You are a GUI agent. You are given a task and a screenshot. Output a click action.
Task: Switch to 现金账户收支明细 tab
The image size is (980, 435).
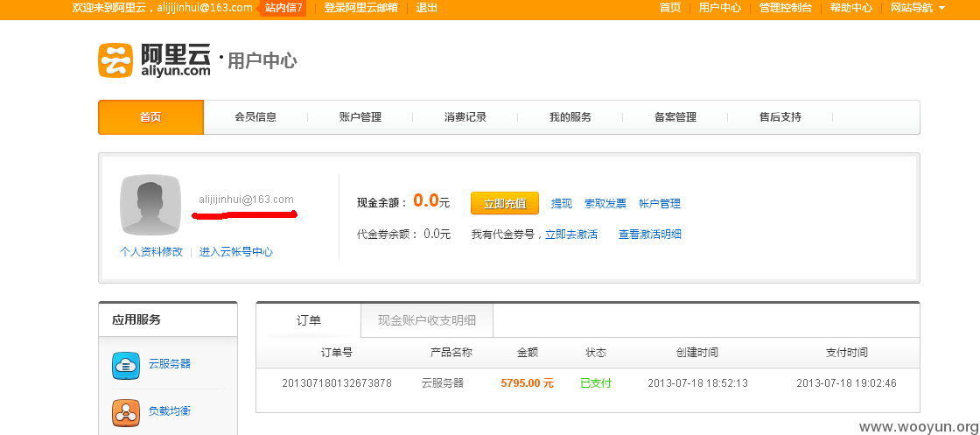coord(427,320)
